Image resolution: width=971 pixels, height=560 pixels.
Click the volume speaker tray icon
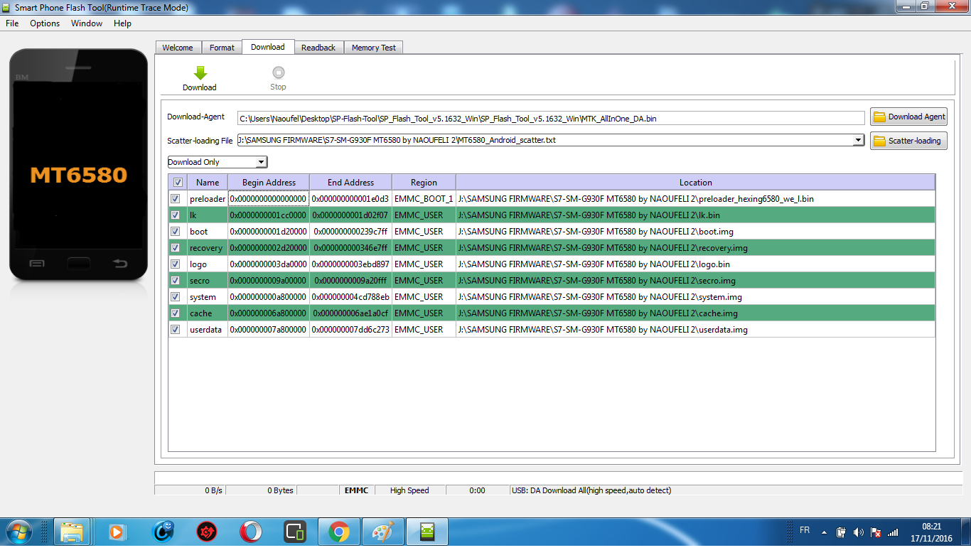pyautogui.click(x=858, y=532)
